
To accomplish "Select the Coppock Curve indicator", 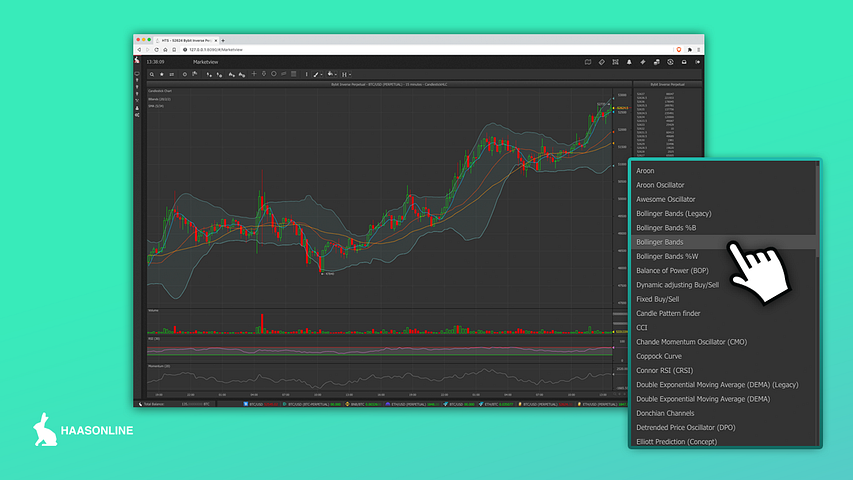I will click(659, 356).
